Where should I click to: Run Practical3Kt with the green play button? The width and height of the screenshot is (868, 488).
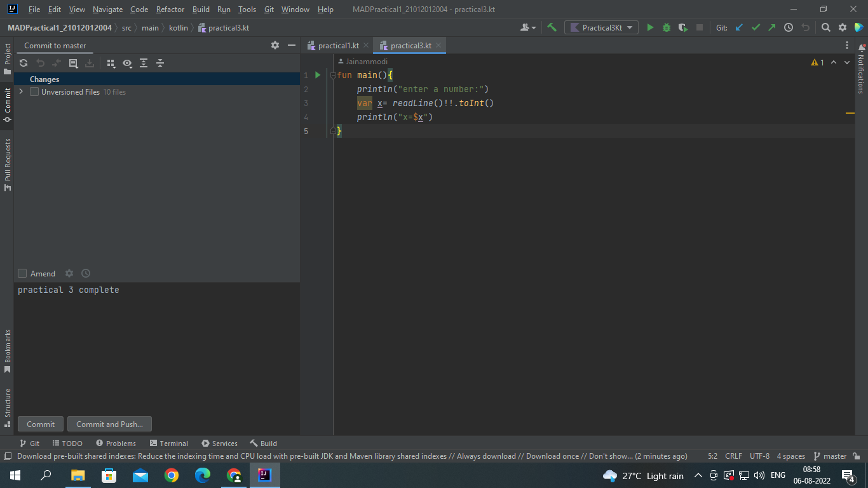click(x=650, y=27)
